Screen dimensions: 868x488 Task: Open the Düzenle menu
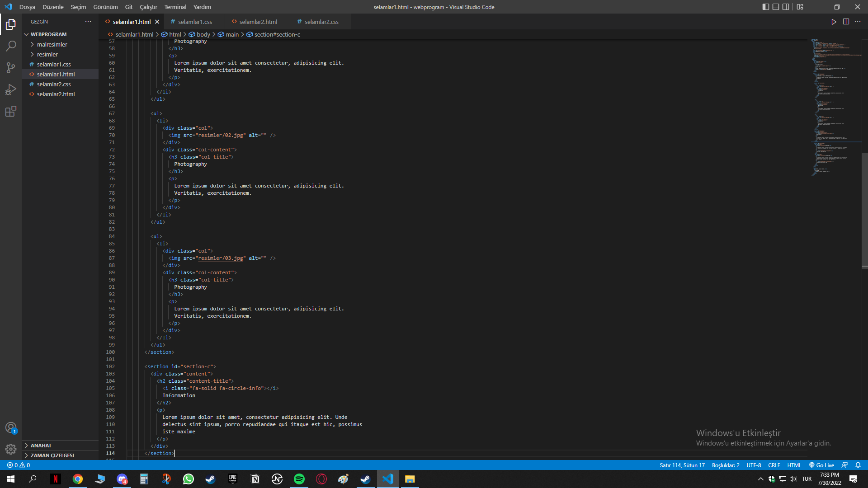click(53, 7)
